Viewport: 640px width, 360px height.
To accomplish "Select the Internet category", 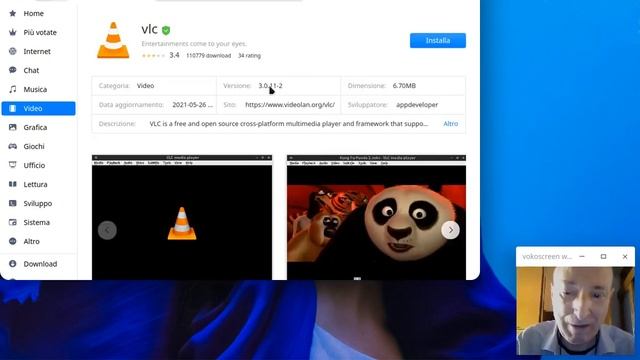I will click(x=38, y=51).
